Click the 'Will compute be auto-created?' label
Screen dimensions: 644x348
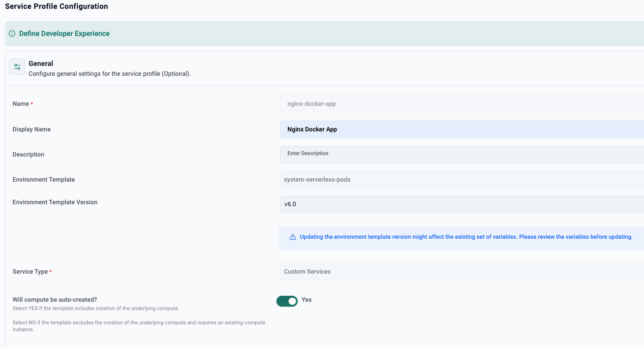55,299
